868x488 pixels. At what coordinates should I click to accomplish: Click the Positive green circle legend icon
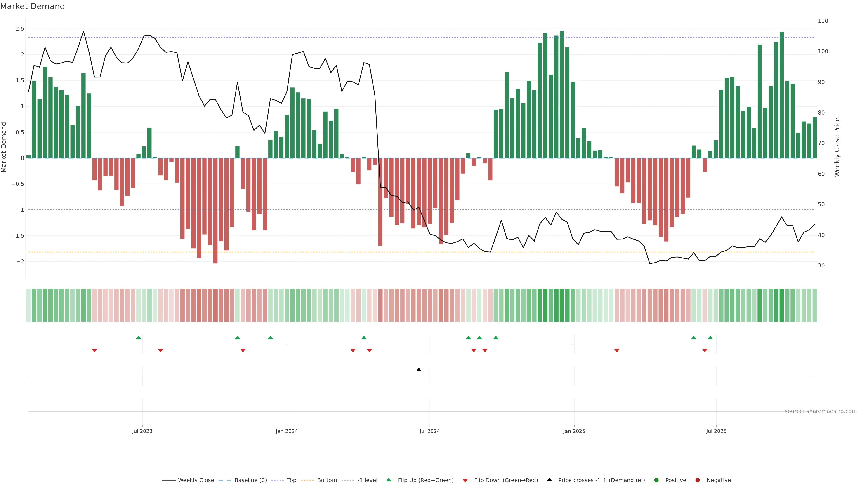pyautogui.click(x=656, y=480)
